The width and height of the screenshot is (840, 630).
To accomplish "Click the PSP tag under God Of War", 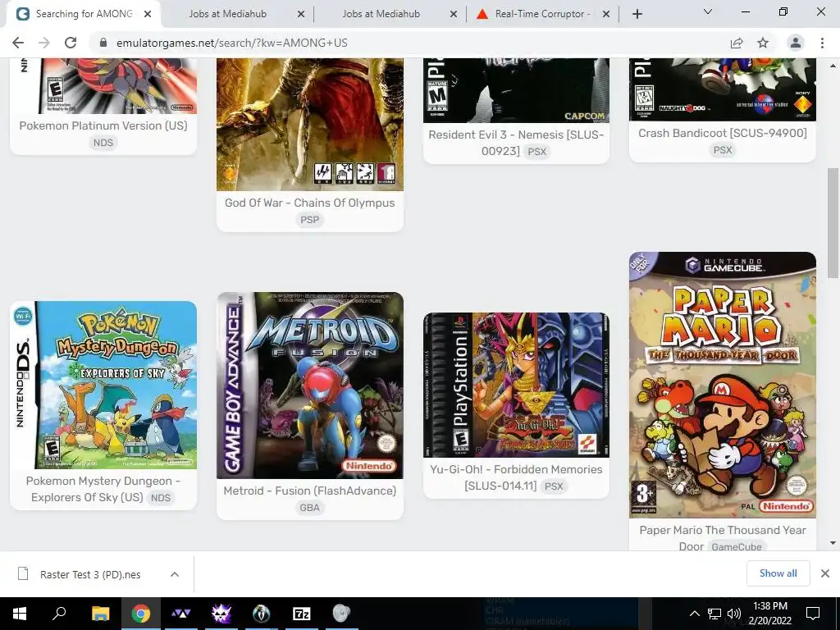I will click(x=309, y=220).
